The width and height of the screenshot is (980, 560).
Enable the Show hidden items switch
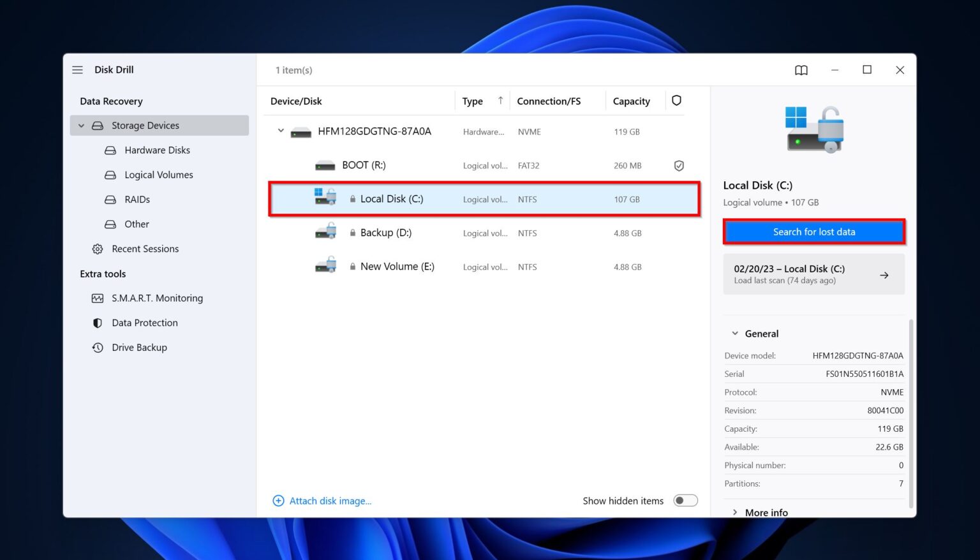pos(685,501)
